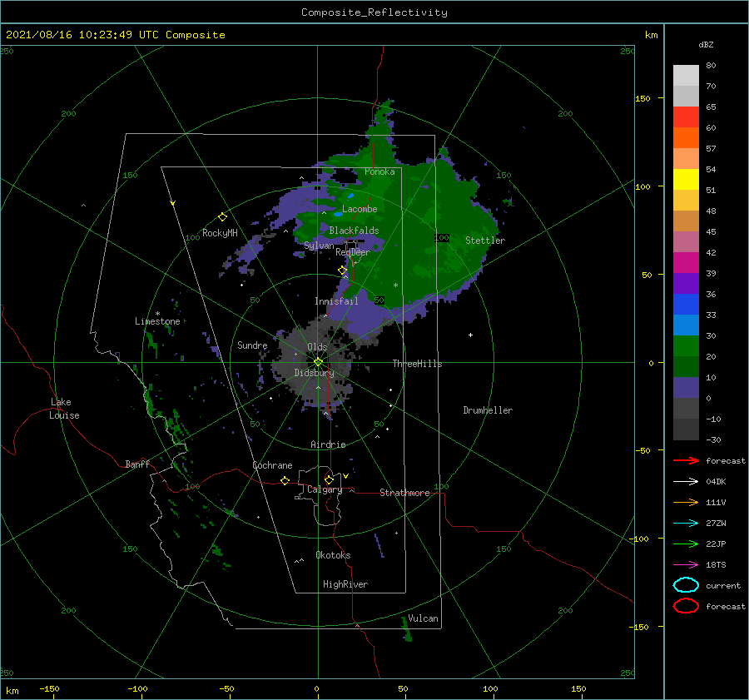Select the light blue 33 dBZ swatch

686,325
